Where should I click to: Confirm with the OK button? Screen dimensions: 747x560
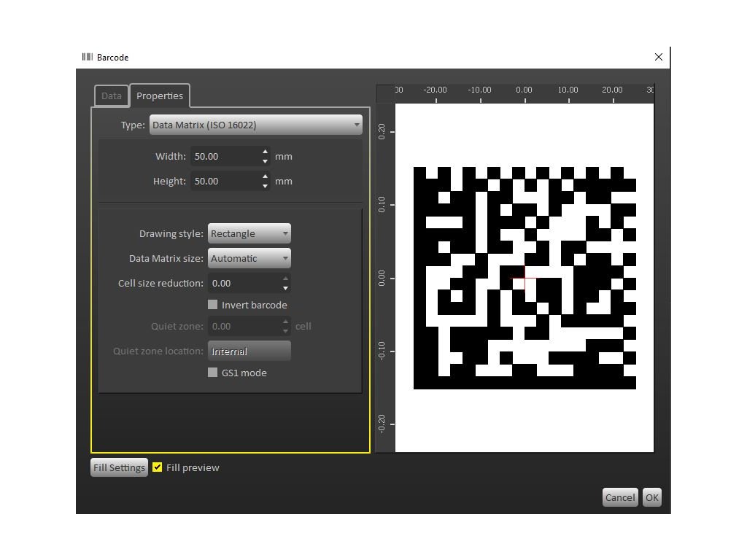[651, 497]
